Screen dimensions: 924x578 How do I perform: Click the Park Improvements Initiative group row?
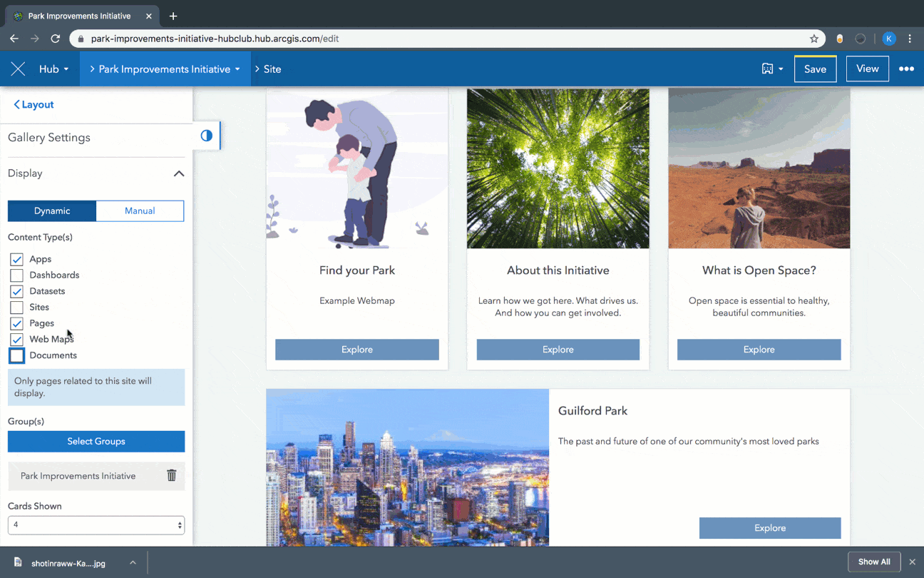96,476
